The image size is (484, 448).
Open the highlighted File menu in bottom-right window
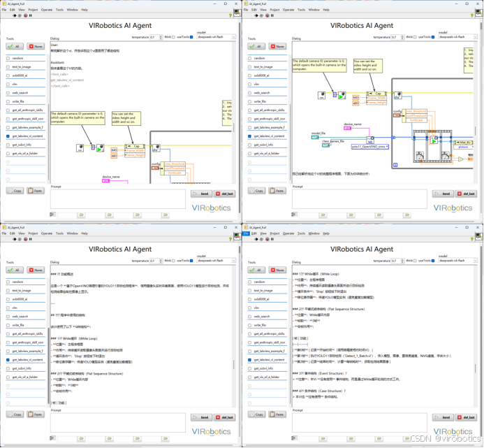coord(246,233)
